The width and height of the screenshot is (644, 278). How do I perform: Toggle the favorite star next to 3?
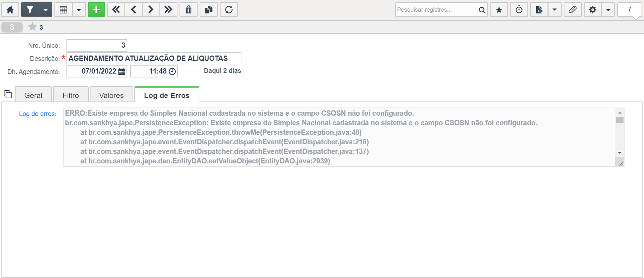pos(33,27)
